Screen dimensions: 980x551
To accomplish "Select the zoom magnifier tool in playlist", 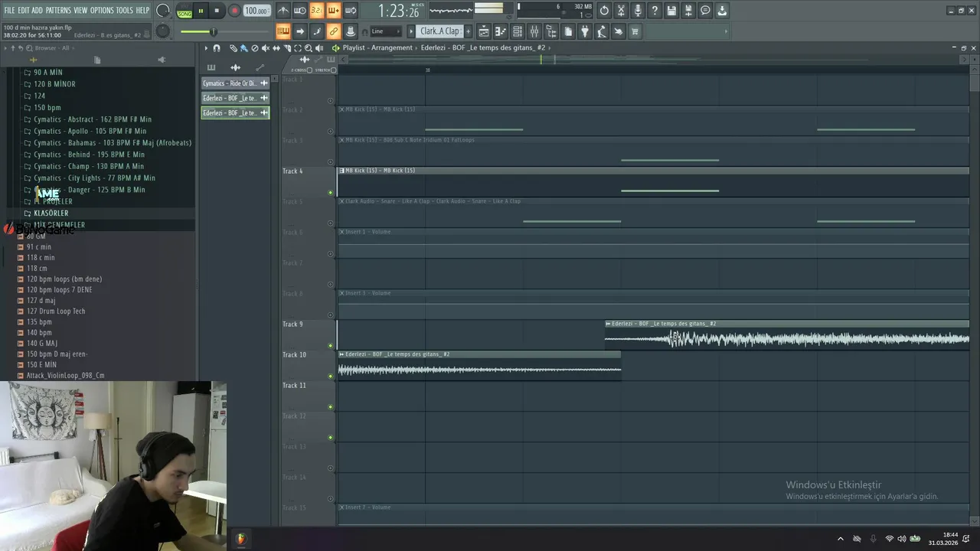I will click(309, 47).
